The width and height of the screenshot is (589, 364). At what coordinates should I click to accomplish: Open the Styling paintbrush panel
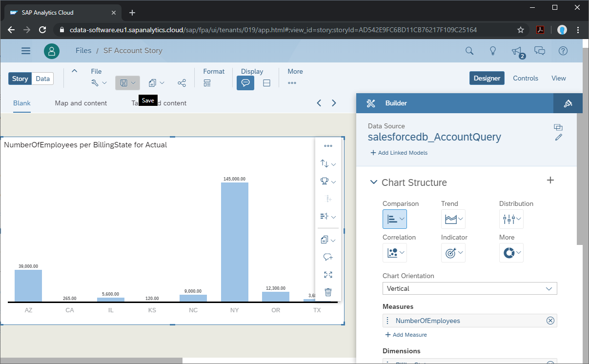(x=568, y=103)
